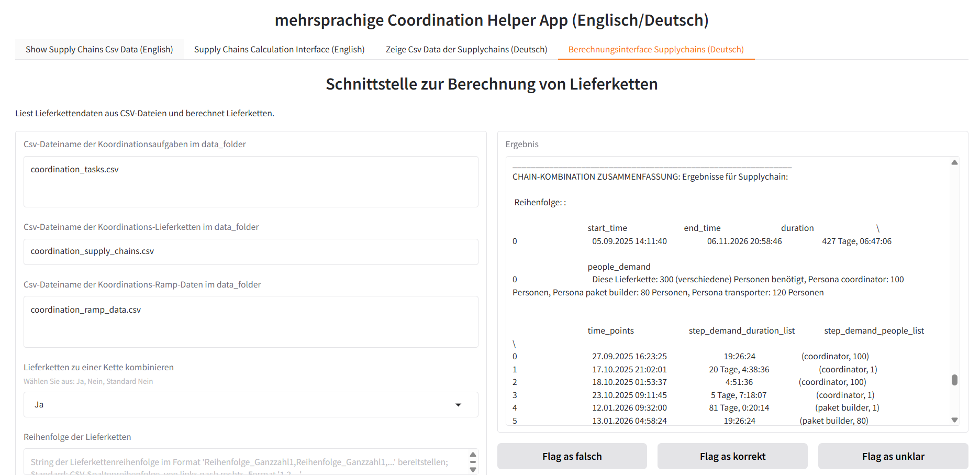Click step duration 5 Tage, 7:18:07
Screen dimensions: 980x475
point(739,395)
